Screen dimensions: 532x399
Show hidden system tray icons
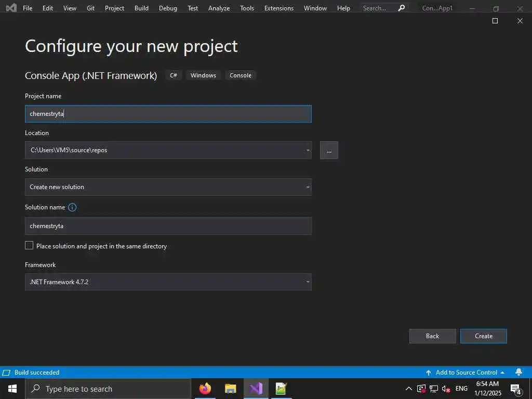409,389
